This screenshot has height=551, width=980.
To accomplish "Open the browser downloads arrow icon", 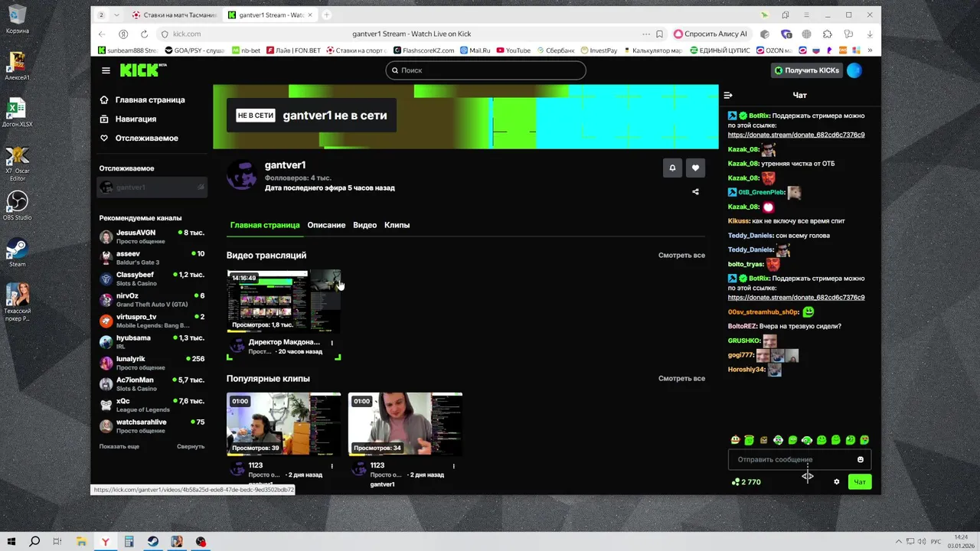I will pyautogui.click(x=869, y=34).
